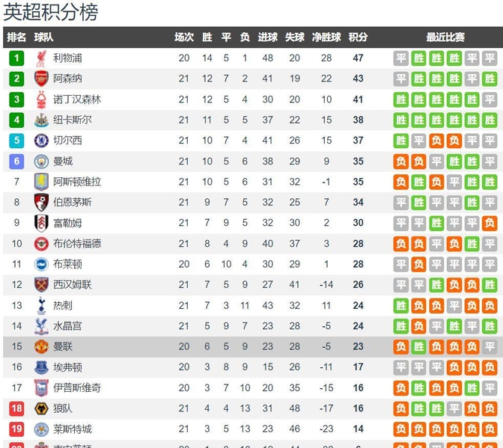Viewport: 503px width, 448px height.
Task: Sort table by 积分 column header
Action: point(358,37)
